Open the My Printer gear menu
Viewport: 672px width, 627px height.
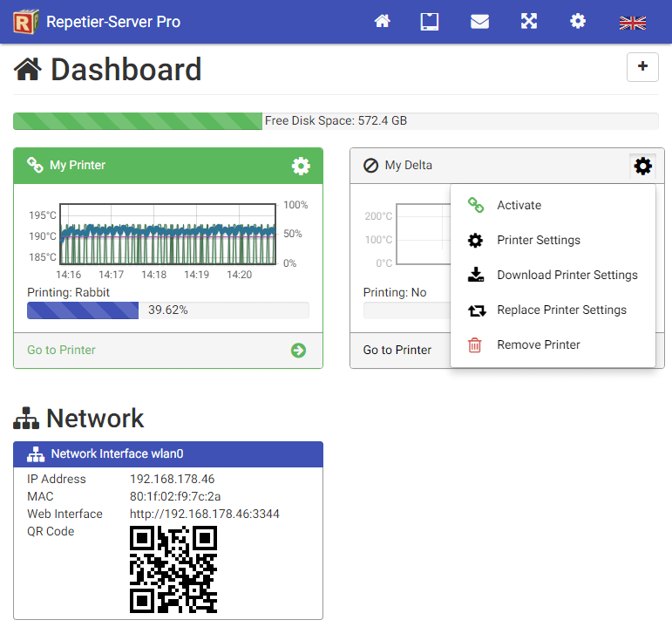tap(301, 166)
